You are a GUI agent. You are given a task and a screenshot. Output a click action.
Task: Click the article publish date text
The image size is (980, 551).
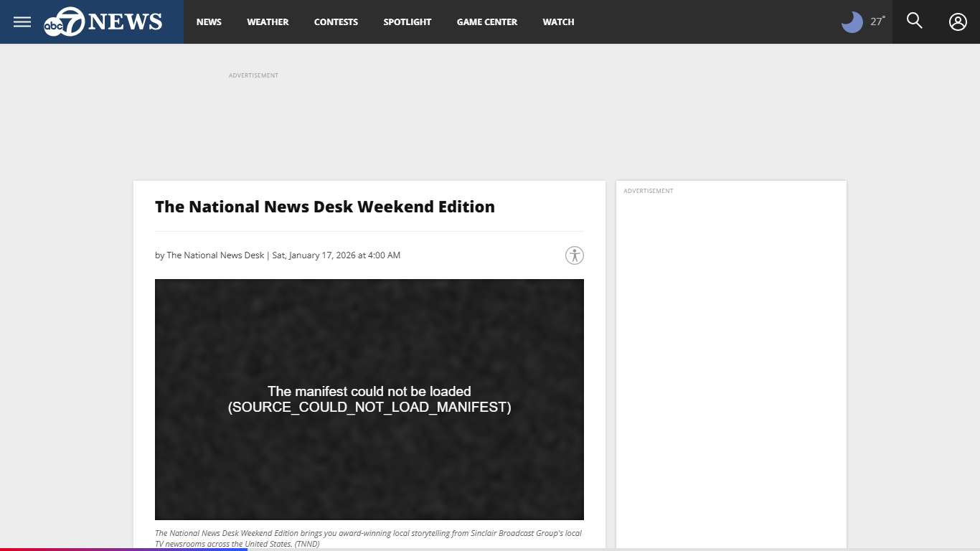335,255
